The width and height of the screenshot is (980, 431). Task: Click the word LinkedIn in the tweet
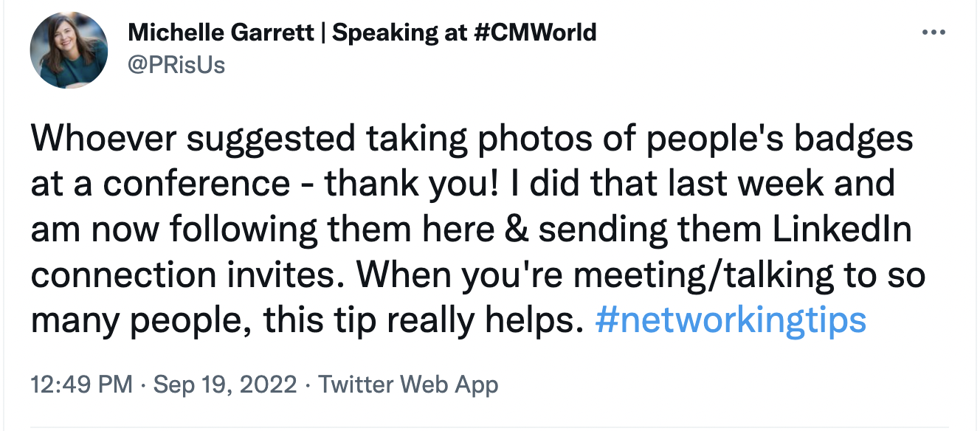[842, 230]
